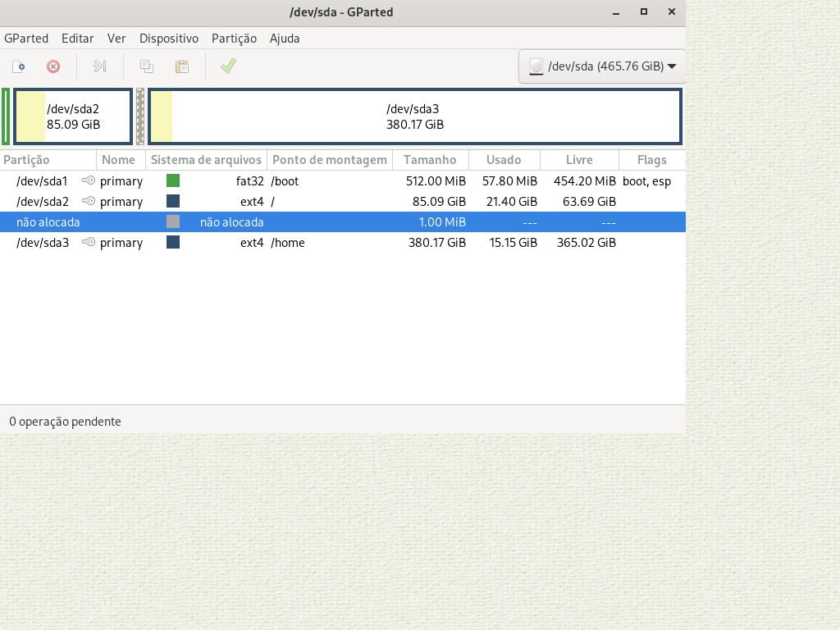Click the /home mount point cell

(288, 243)
